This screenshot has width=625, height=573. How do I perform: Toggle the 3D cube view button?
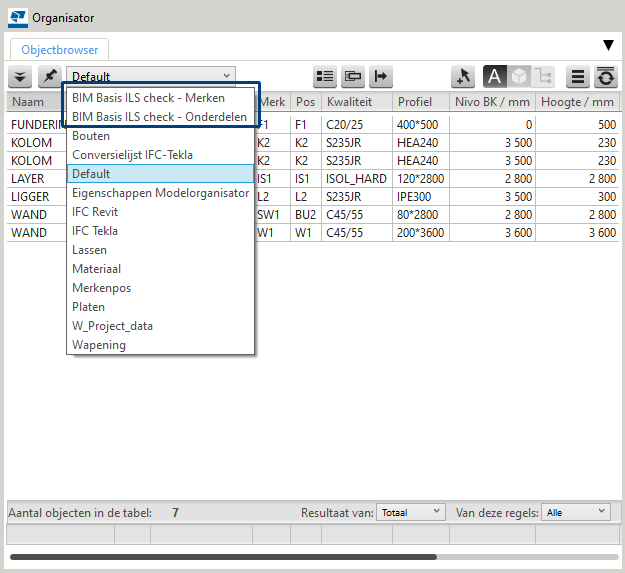(519, 76)
